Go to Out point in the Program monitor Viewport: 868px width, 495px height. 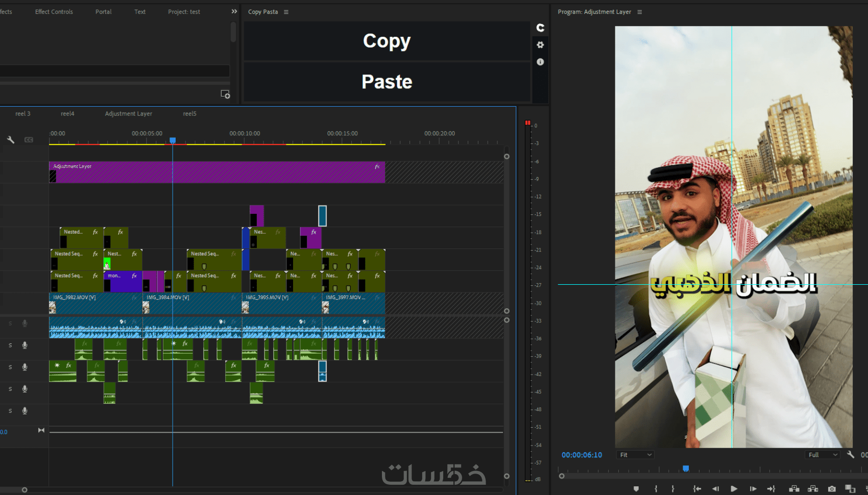coord(771,489)
